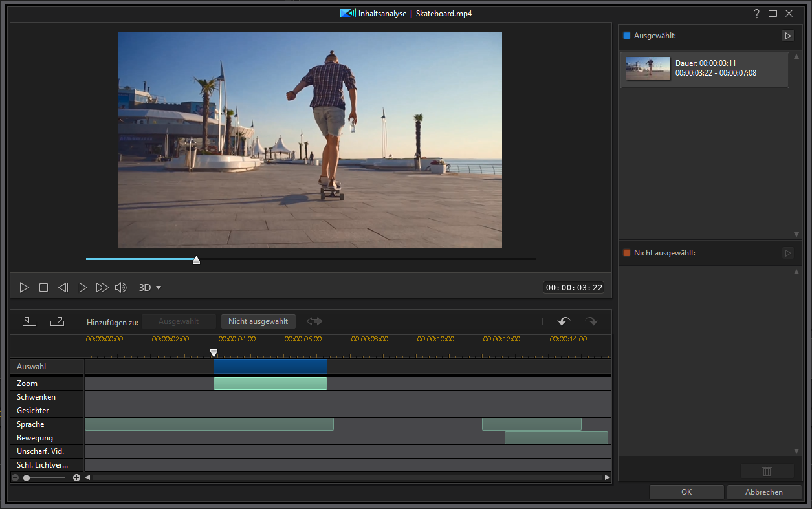The width and height of the screenshot is (812, 509).
Task: Open the 3D mode dropdown
Action: point(150,287)
